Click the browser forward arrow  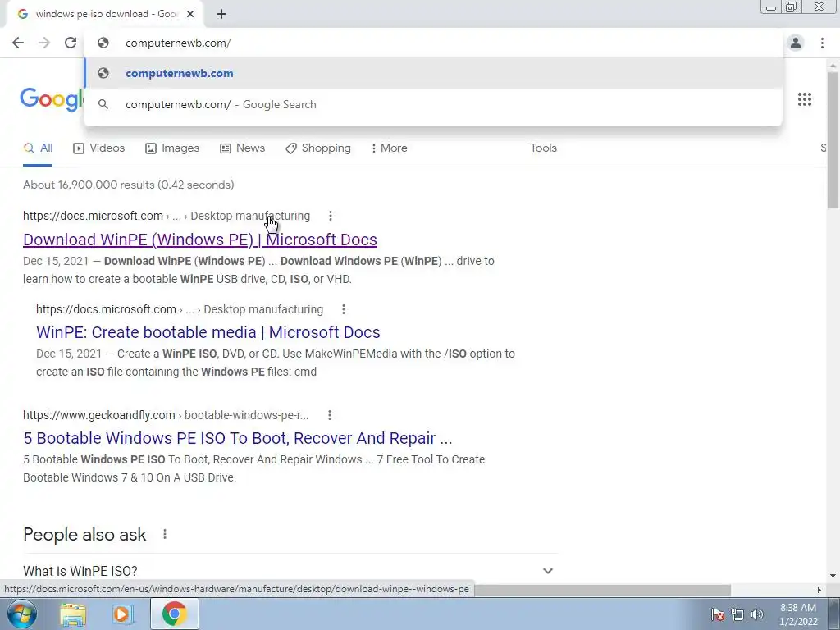pos(44,43)
